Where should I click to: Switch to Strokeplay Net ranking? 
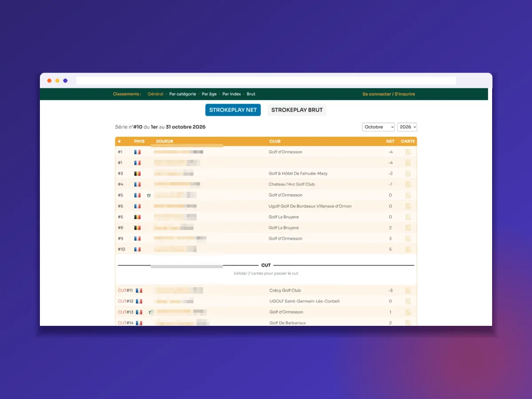[233, 110]
